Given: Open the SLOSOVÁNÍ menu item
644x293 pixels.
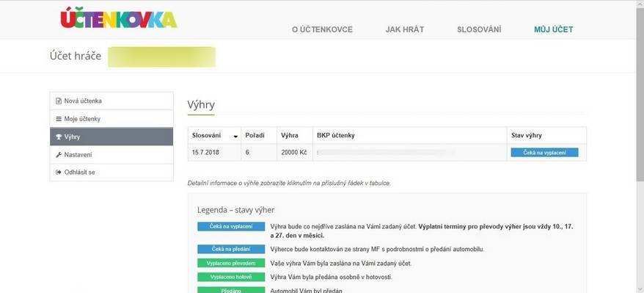Looking at the screenshot, I should (x=479, y=29).
